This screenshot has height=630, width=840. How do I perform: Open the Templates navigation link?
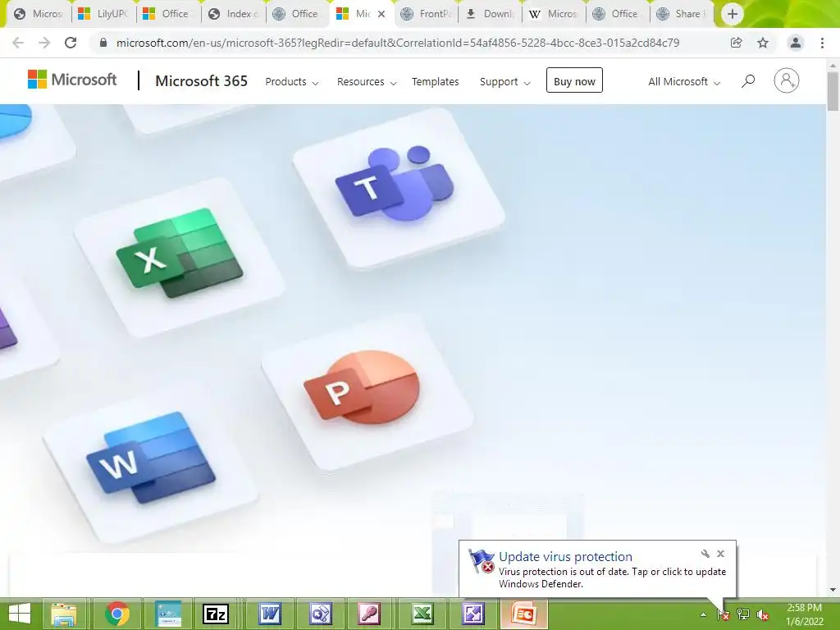point(435,82)
